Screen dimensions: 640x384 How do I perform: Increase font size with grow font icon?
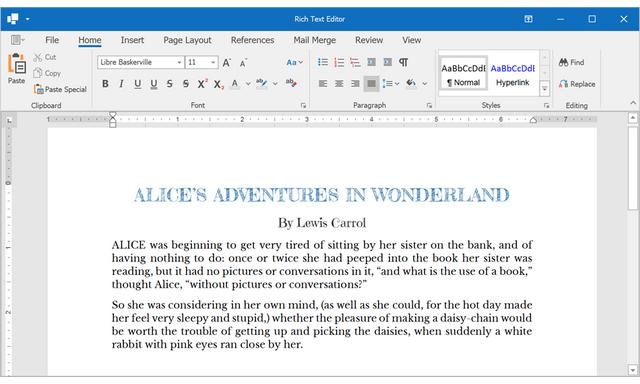coord(227,62)
